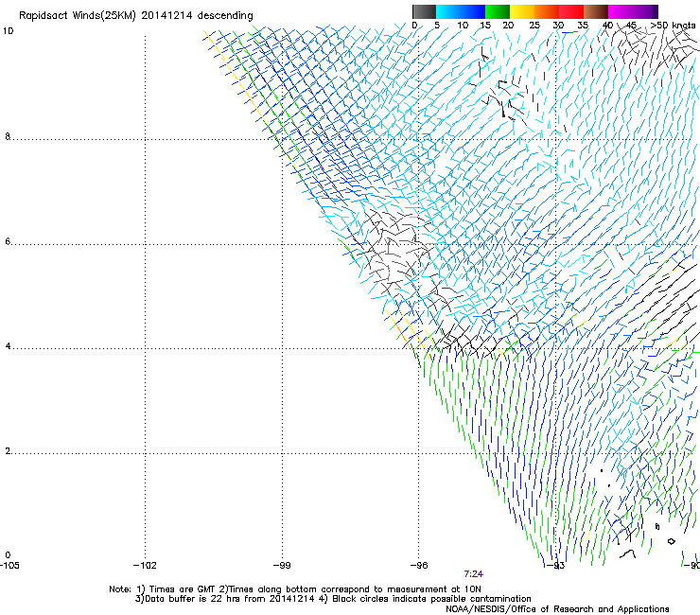
Task: Click the legend label '10' under colorbar
Action: tap(463, 26)
